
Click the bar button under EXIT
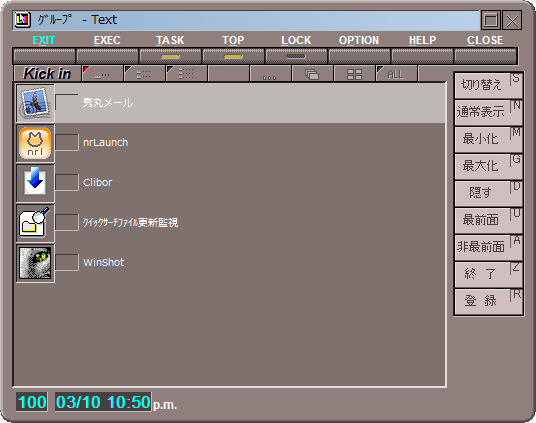click(44, 56)
